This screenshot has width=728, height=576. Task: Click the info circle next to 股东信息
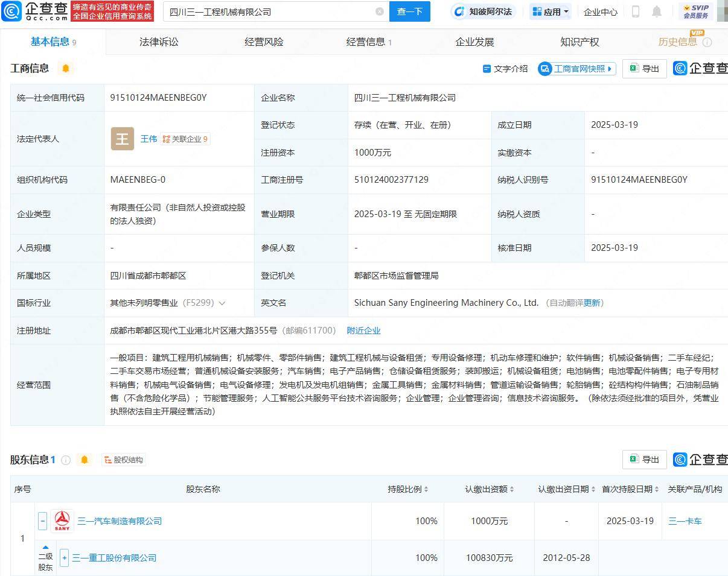[66, 459]
